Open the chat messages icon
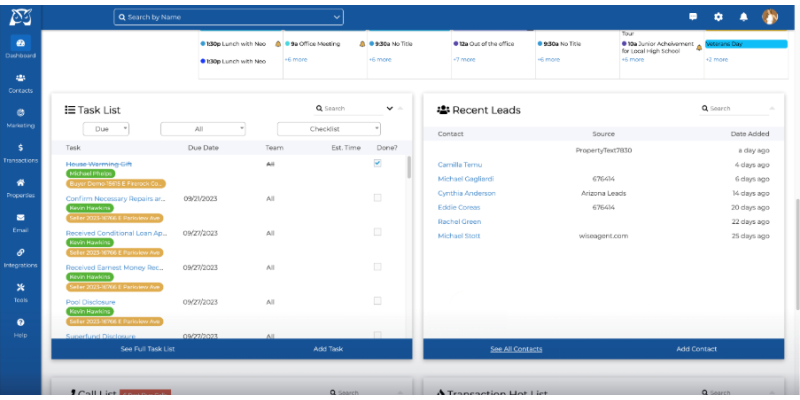Image resolution: width=800 pixels, height=400 pixels. 693,17
